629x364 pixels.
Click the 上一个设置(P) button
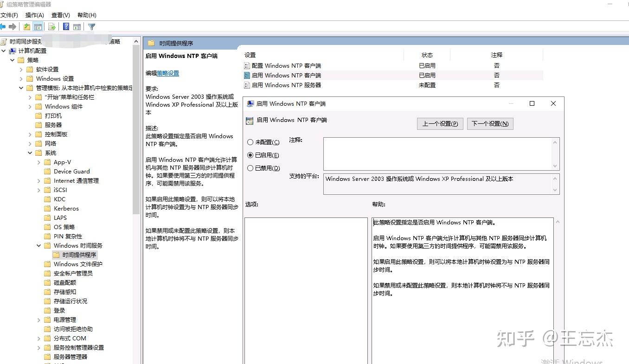tap(440, 124)
